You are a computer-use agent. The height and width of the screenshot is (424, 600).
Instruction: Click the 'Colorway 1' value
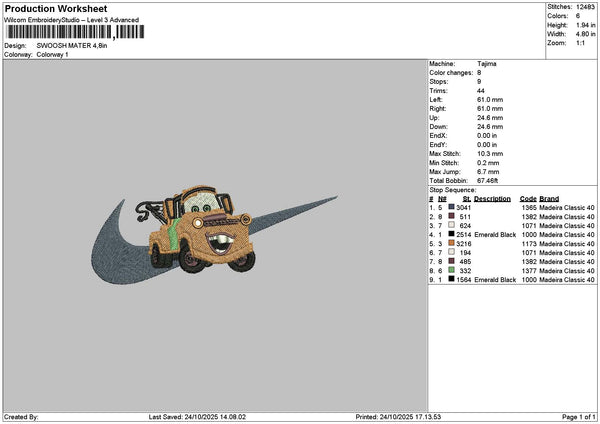tap(52, 55)
